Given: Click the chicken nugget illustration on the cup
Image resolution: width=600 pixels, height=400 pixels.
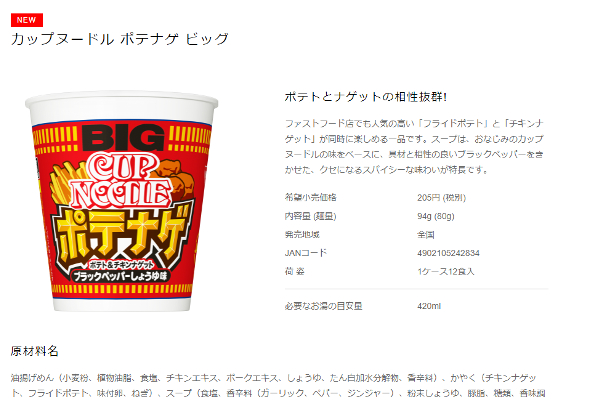Looking at the screenshot, I should (175, 177).
